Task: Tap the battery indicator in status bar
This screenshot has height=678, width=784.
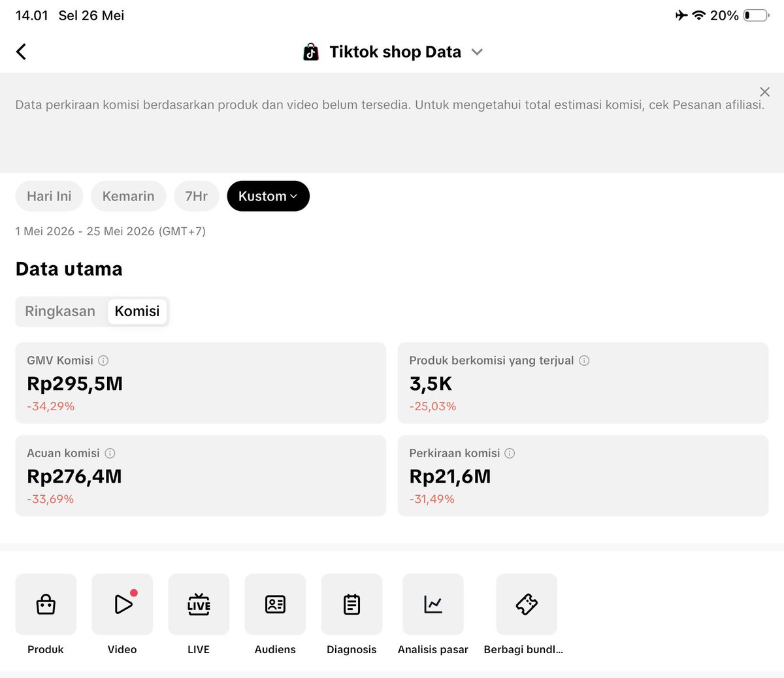Action: tap(756, 15)
